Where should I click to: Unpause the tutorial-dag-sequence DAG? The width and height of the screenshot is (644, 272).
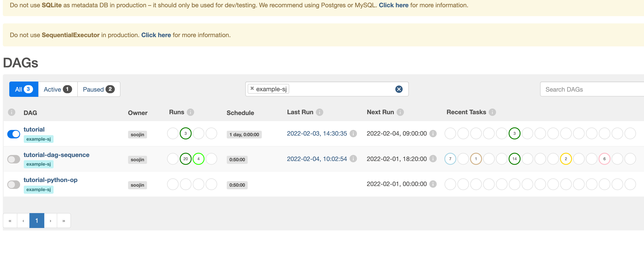14,159
